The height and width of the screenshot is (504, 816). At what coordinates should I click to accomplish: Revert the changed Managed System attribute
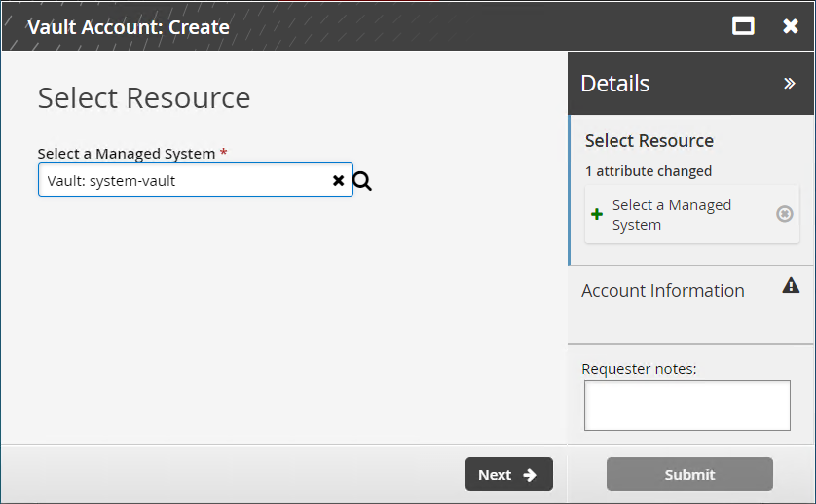(x=784, y=214)
